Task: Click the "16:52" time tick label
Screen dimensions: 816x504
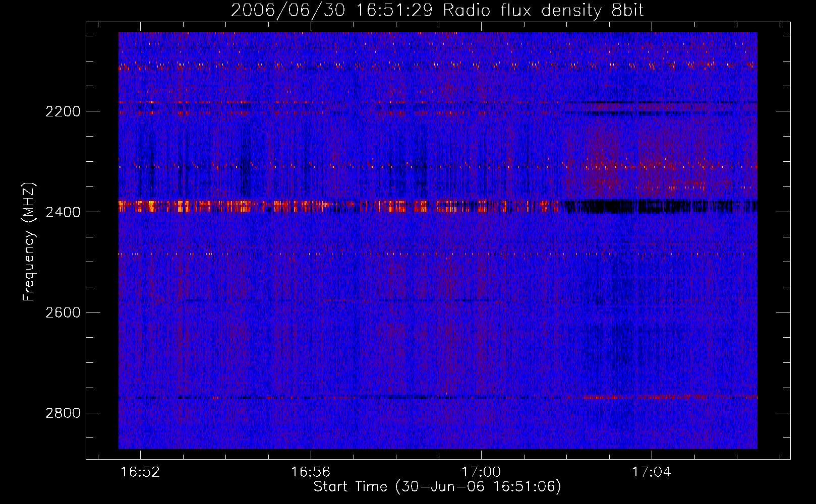Action: (x=141, y=472)
